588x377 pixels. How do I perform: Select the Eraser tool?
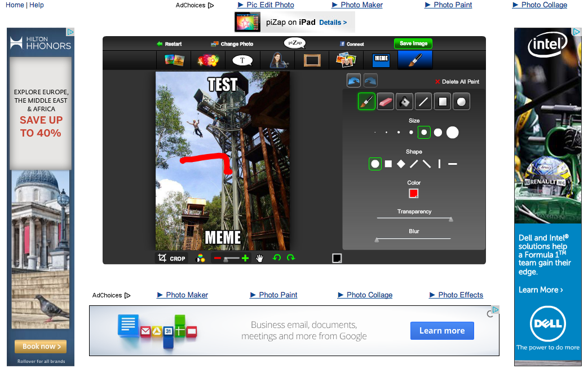coord(386,102)
